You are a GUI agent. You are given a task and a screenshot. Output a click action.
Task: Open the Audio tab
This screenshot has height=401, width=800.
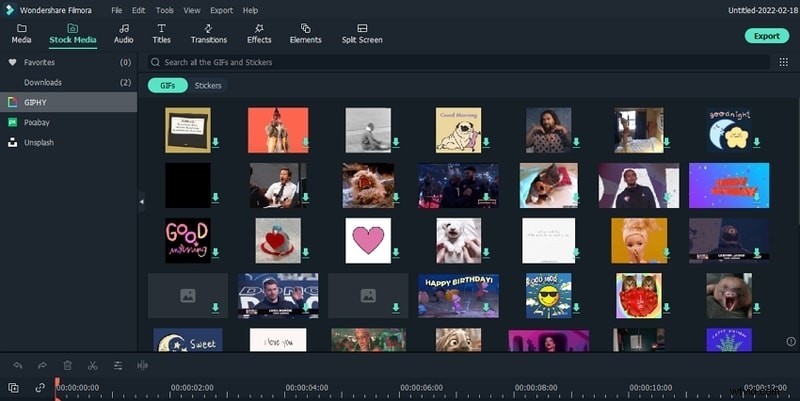click(x=123, y=34)
